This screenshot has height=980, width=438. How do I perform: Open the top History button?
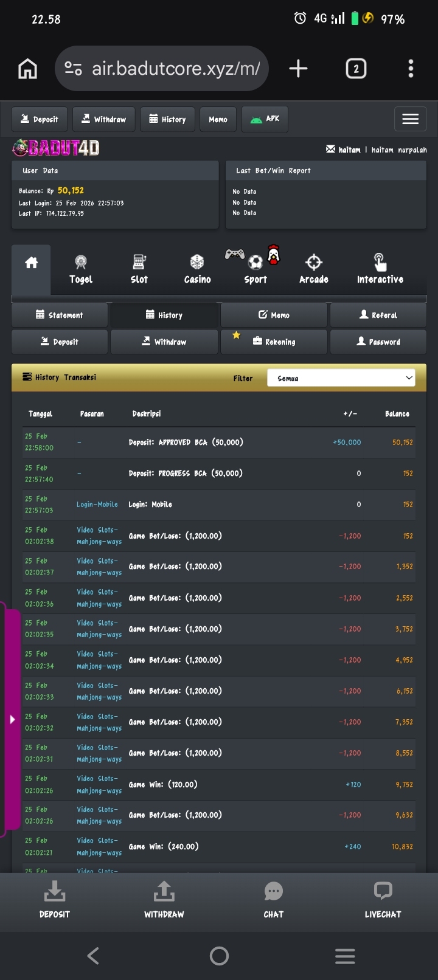pyautogui.click(x=168, y=119)
